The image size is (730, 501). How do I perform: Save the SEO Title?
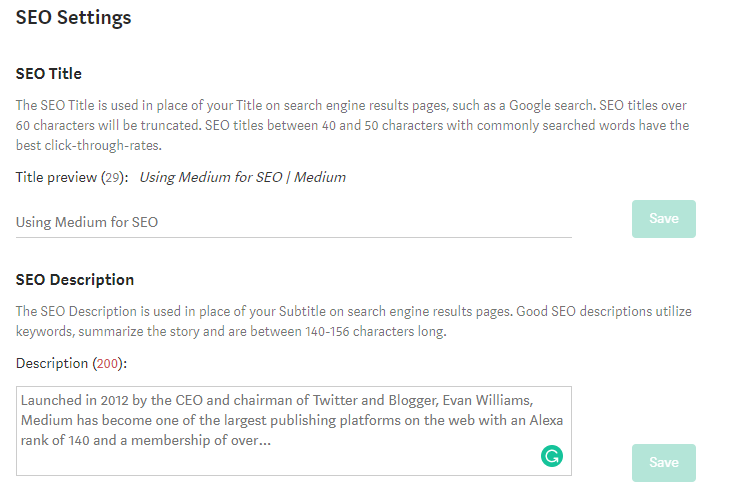coord(663,219)
